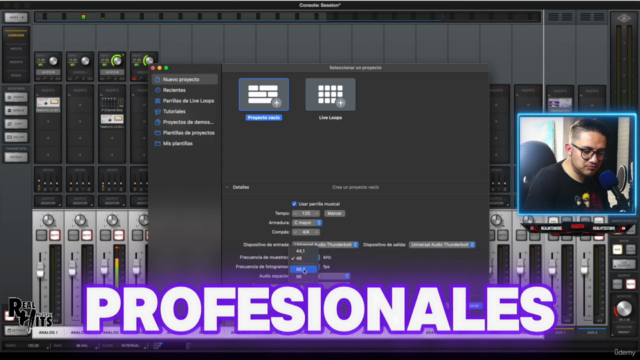The width and height of the screenshot is (640, 360).
Task: Click the last view-layout icon in Console header
Action: tap(599, 17)
